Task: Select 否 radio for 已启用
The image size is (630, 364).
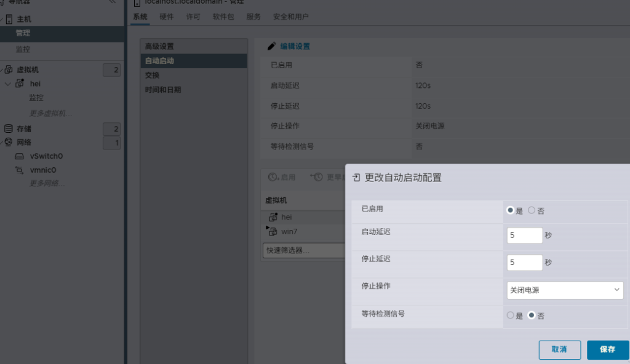Action: pyautogui.click(x=532, y=210)
